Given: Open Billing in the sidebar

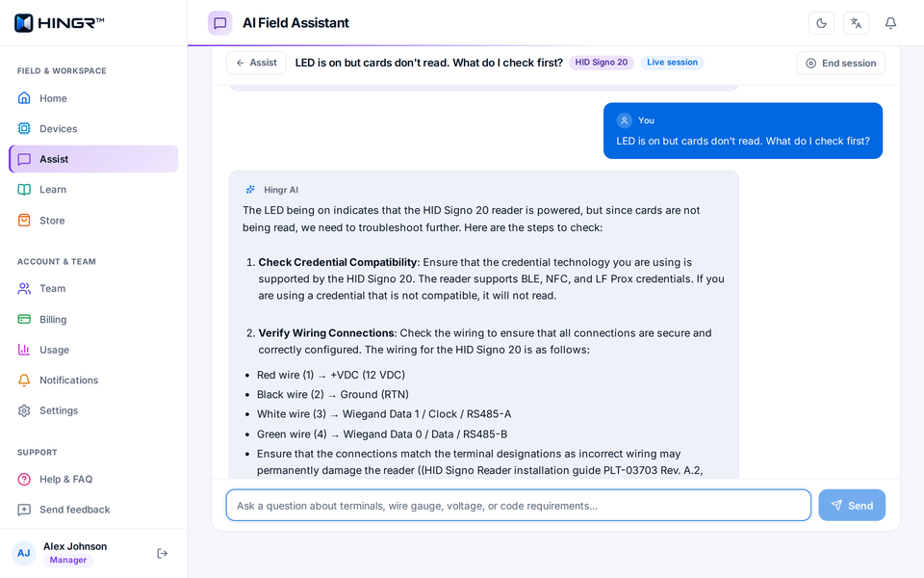Looking at the screenshot, I should 93,319.
